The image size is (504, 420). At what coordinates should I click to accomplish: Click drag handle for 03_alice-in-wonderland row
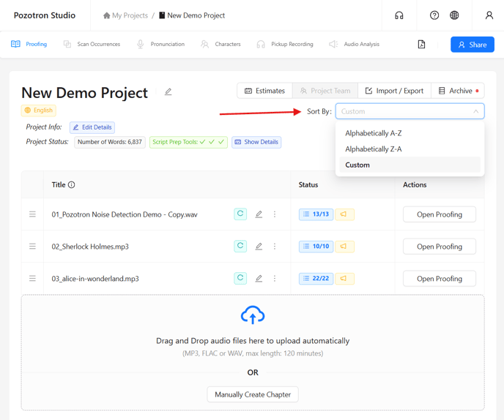click(32, 278)
